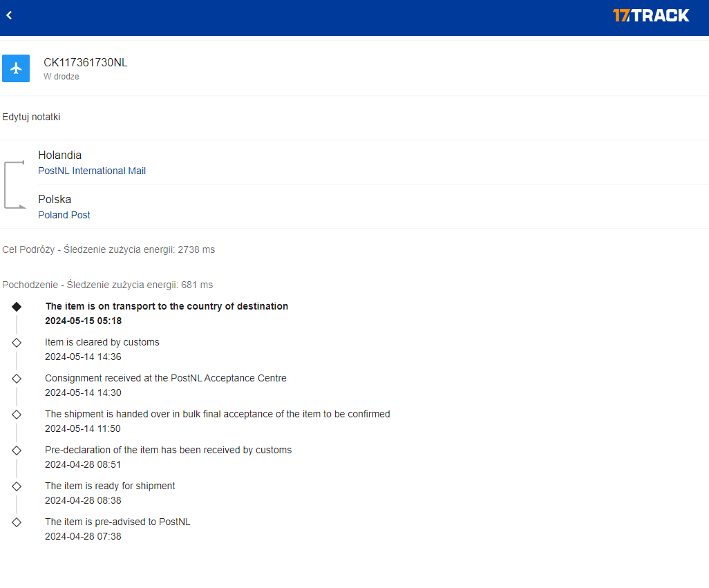Select the diamond marker for customs cleared
Screen dimensions: 709x588
tap(17, 343)
